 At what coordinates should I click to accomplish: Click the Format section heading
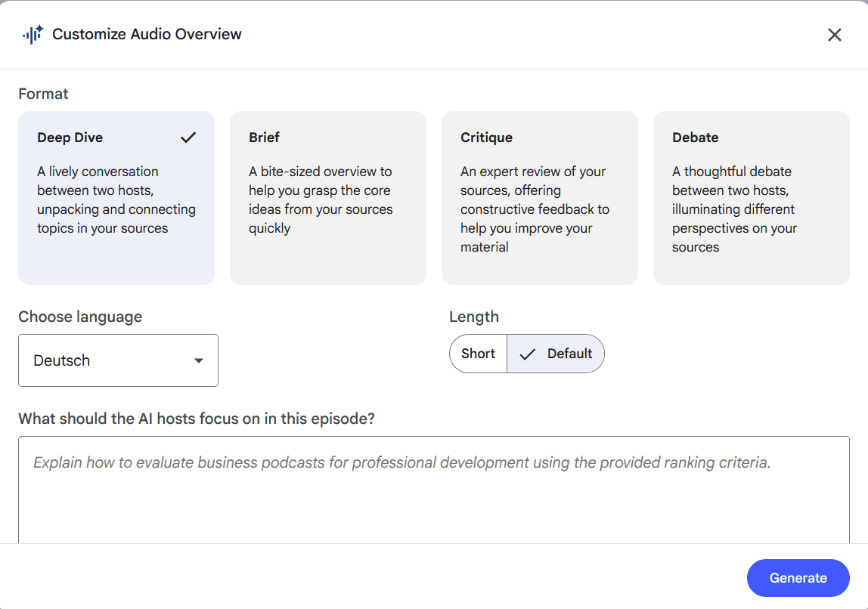pos(43,94)
